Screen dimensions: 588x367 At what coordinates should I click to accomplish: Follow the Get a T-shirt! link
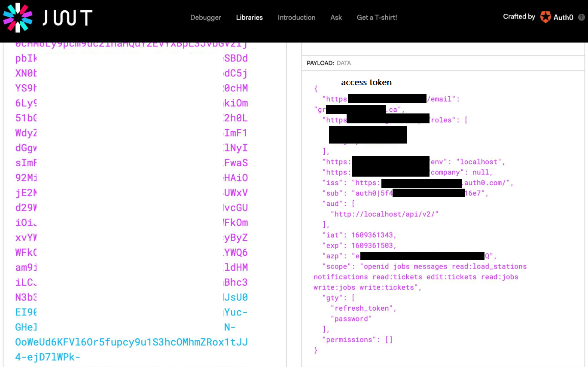(377, 18)
